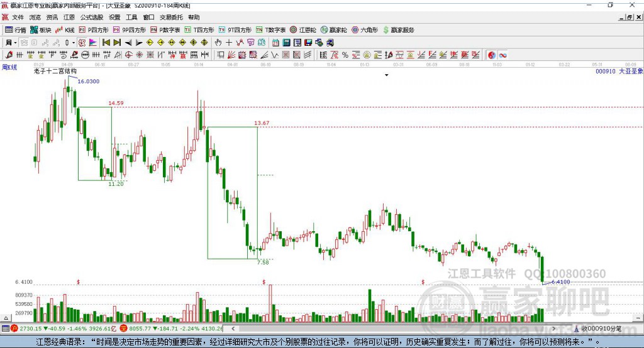Image resolution: width=644 pixels, height=348 pixels.
Task: Open the calculator icon
Action: (287, 43)
